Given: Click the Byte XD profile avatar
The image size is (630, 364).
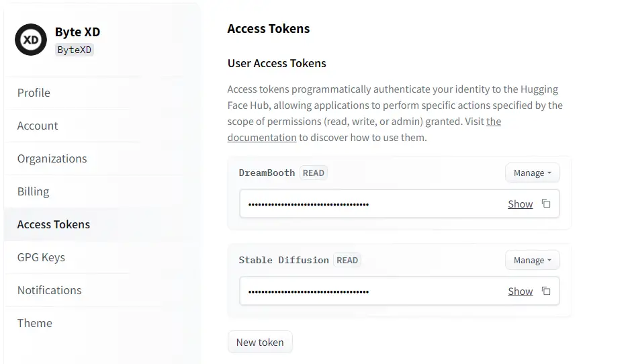Looking at the screenshot, I should (x=31, y=40).
